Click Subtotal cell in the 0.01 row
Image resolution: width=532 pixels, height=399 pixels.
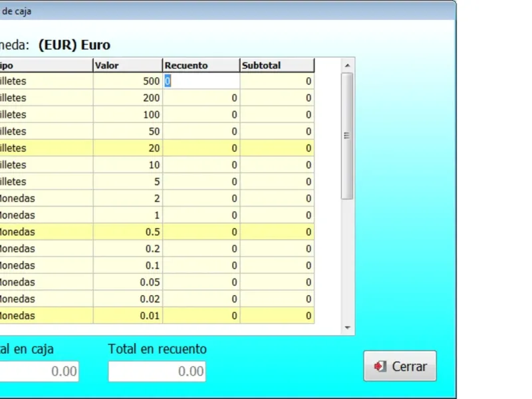point(277,315)
